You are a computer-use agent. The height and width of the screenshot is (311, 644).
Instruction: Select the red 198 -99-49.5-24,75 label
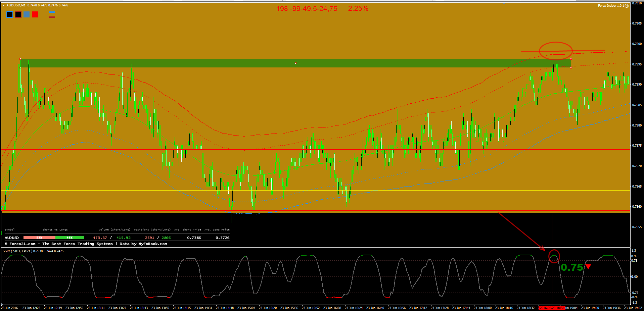point(307,9)
